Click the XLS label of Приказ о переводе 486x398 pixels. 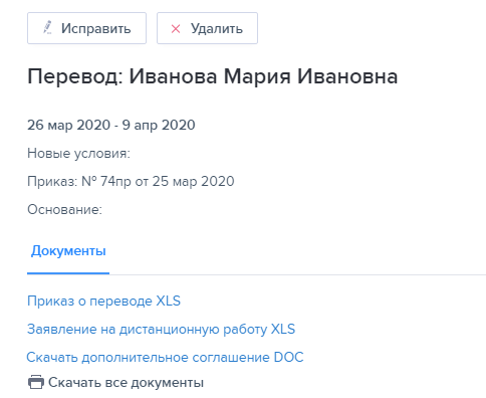tap(168, 301)
